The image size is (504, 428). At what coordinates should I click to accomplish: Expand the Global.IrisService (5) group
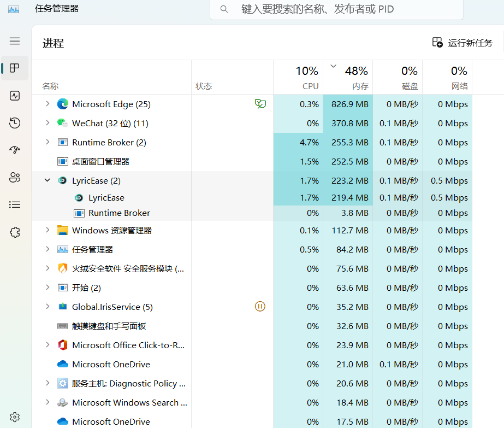(x=48, y=306)
